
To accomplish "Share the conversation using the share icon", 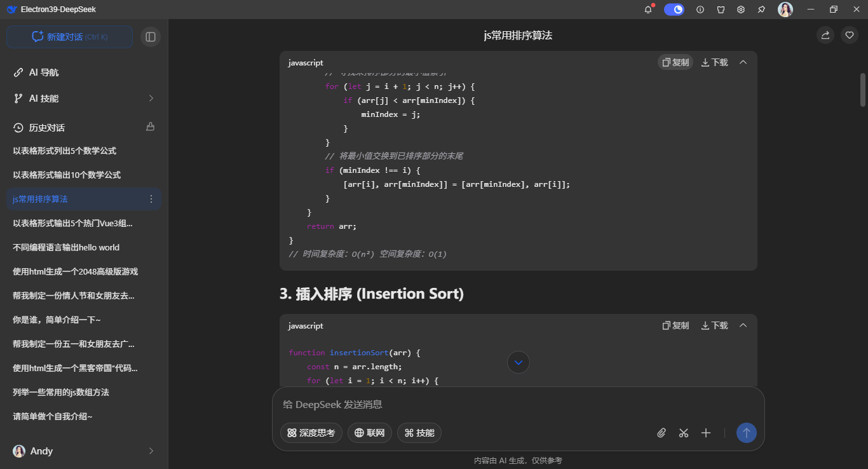I will coord(825,35).
